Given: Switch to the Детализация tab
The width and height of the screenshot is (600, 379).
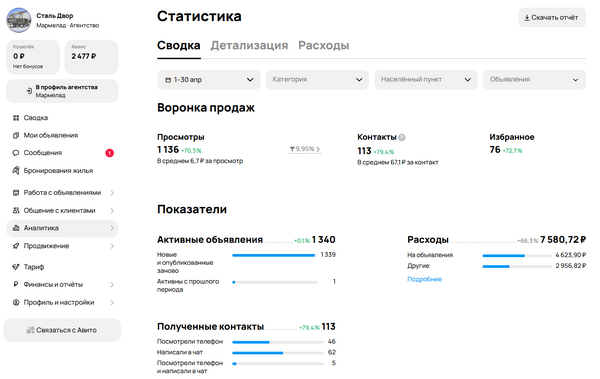Looking at the screenshot, I should pos(249,46).
